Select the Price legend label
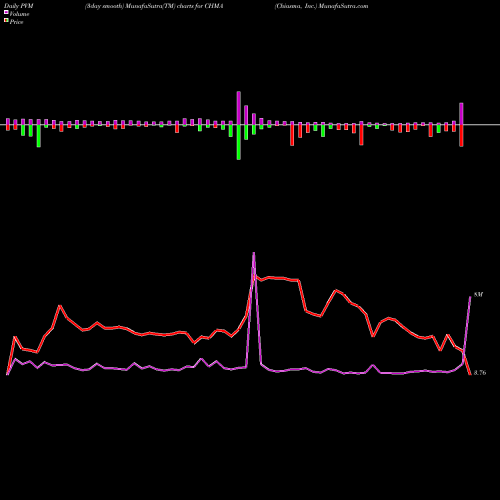The image size is (500, 500). coord(16,22)
